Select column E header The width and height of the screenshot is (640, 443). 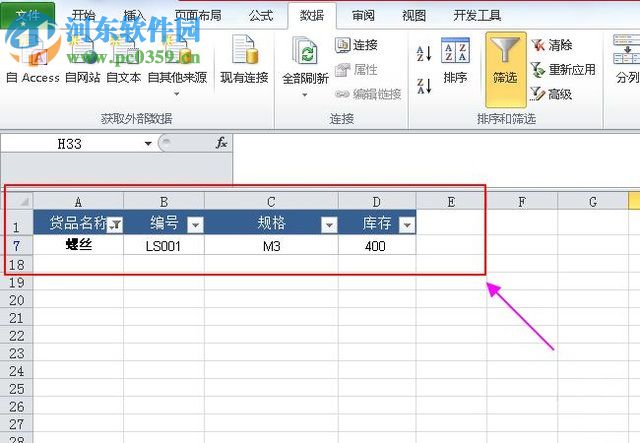pos(451,201)
